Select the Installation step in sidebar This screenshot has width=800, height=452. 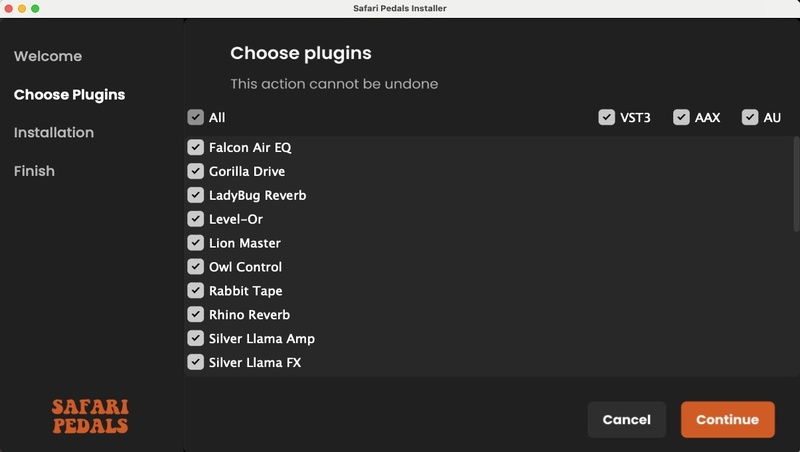point(54,133)
